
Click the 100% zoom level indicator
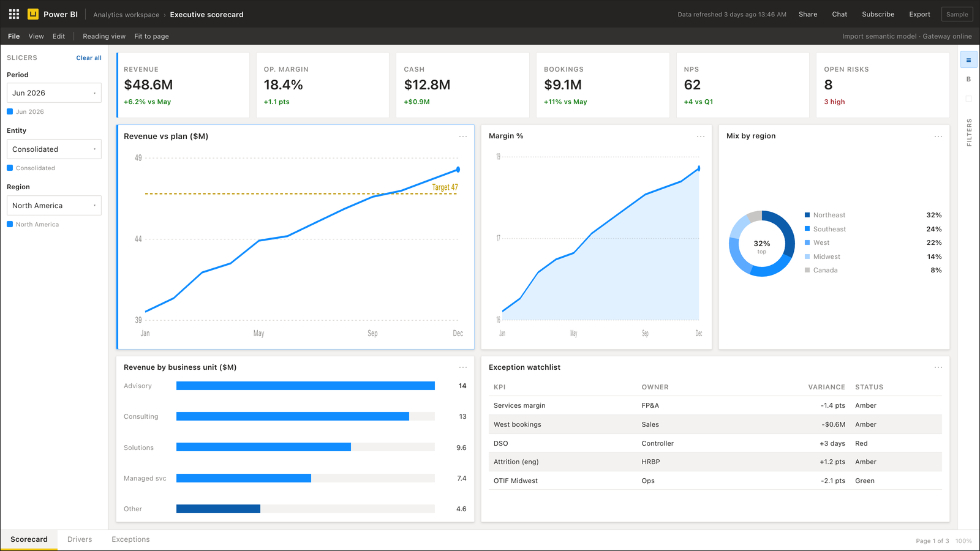coord(963,541)
